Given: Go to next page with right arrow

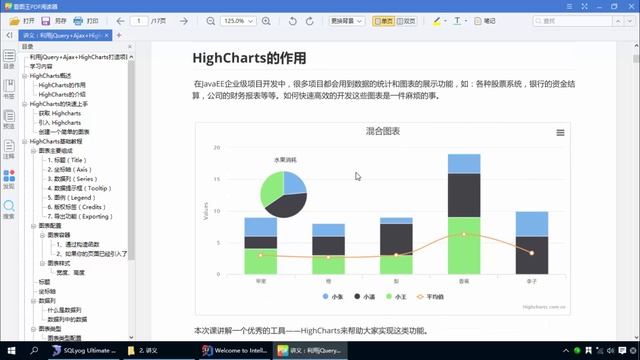Looking at the screenshot, I should (x=184, y=21).
